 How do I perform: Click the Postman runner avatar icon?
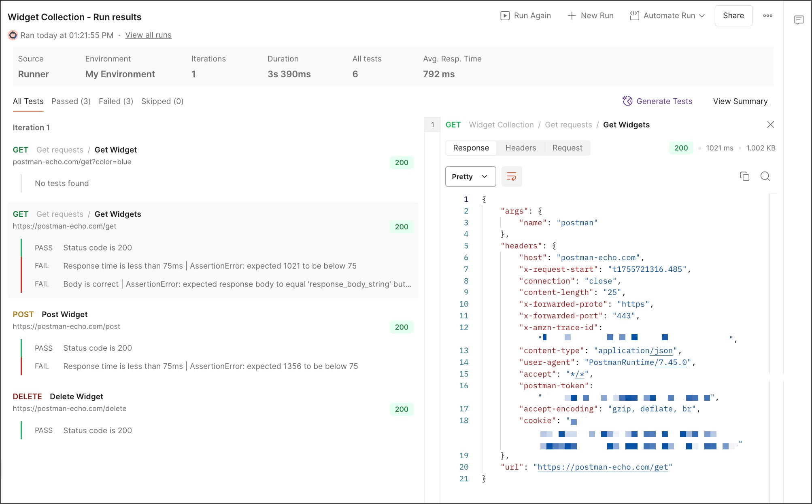pos(13,35)
